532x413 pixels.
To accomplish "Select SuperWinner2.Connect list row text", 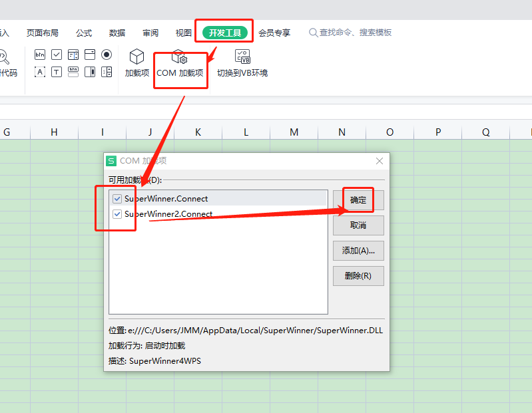I will pos(168,213).
